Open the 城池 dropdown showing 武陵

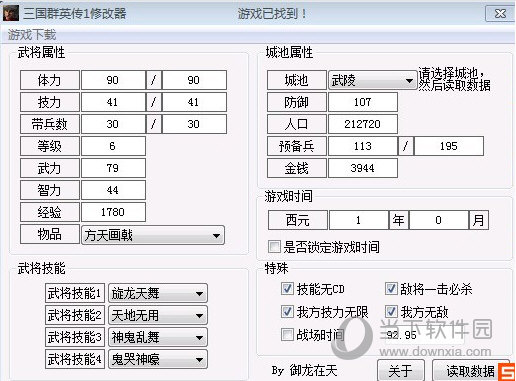point(373,80)
